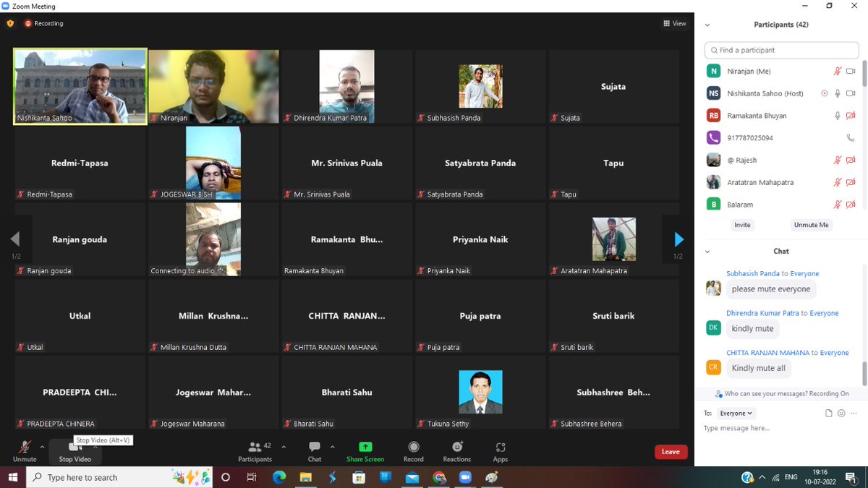Image resolution: width=868 pixels, height=488 pixels.
Task: Show hidden system tray icons
Action: point(762,477)
